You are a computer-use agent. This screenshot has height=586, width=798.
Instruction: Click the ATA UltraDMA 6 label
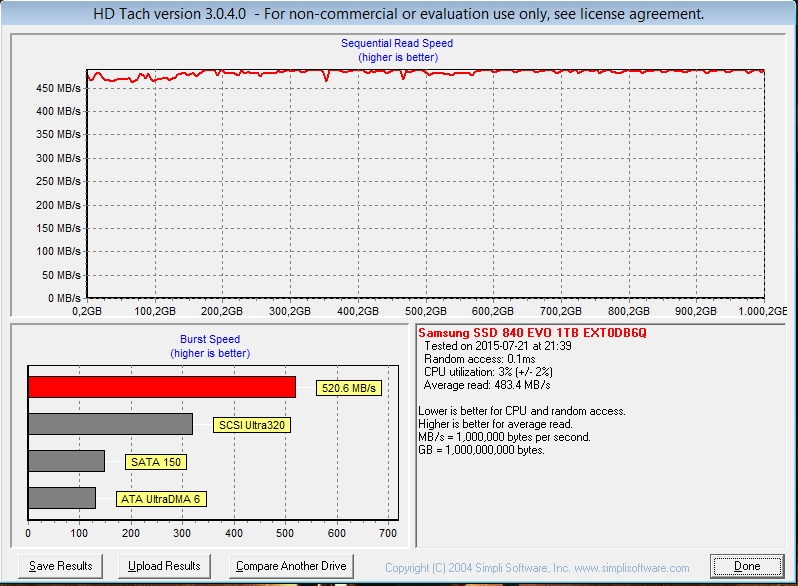pyautogui.click(x=161, y=499)
